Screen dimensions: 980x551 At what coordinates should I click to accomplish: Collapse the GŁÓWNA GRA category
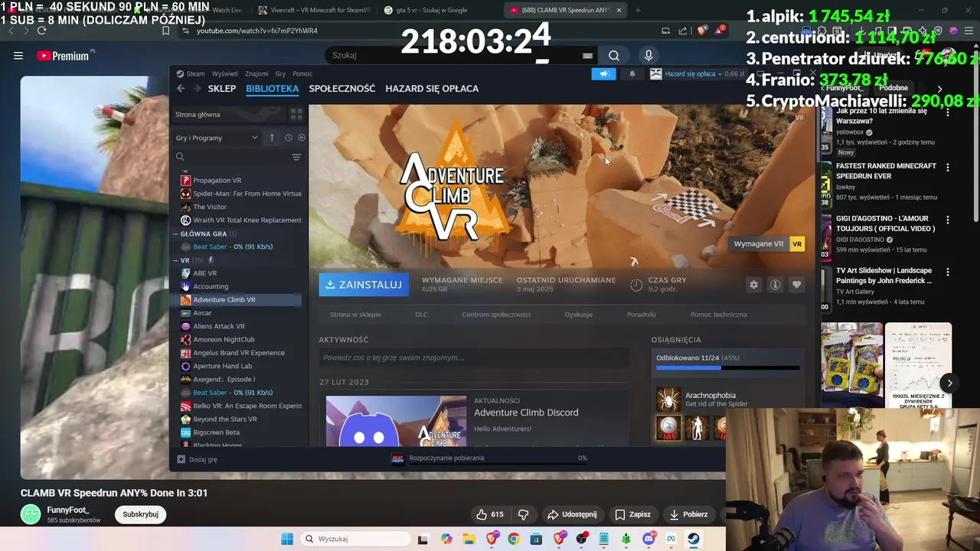[x=176, y=233]
